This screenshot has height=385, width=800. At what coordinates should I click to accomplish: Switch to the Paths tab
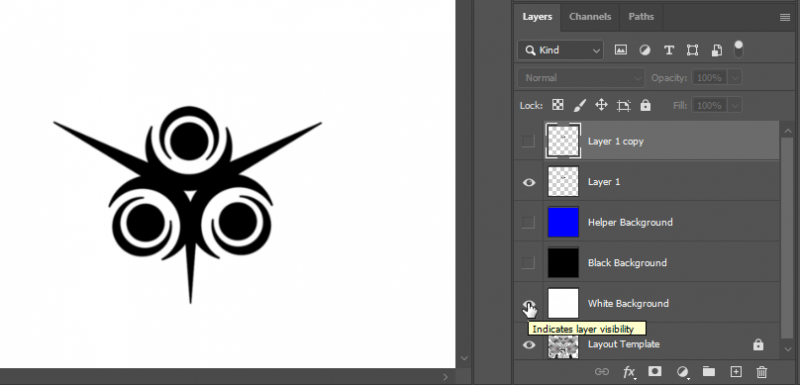tap(641, 17)
